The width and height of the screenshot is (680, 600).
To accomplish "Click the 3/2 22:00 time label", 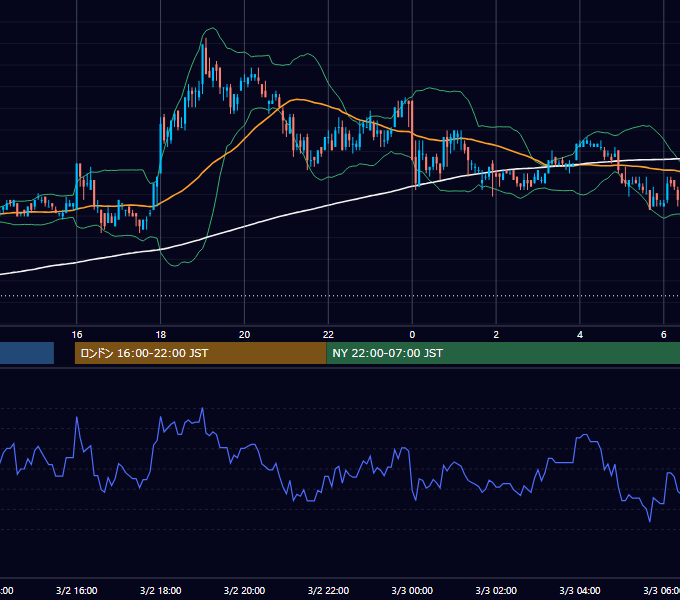I will (x=328, y=590).
